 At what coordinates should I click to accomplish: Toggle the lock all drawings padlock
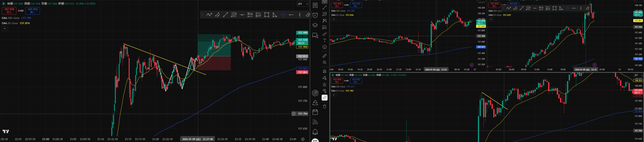click(325, 84)
